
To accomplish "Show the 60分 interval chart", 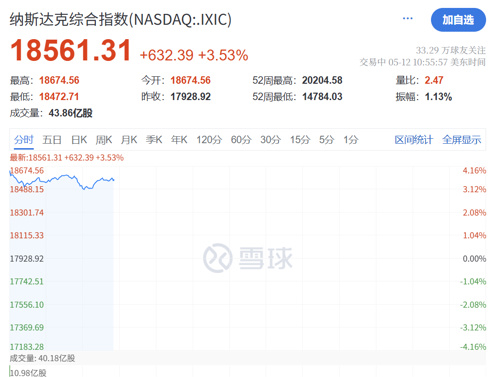I will point(241,140).
